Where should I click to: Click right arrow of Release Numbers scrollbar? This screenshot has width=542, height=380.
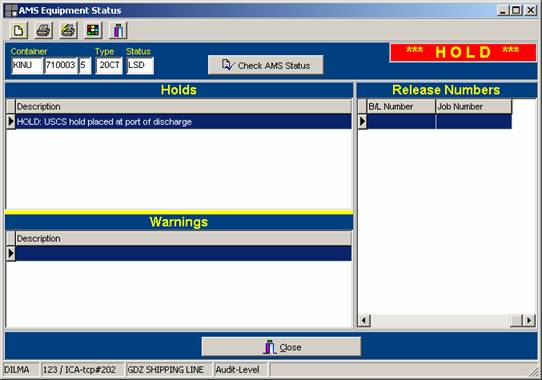point(529,321)
